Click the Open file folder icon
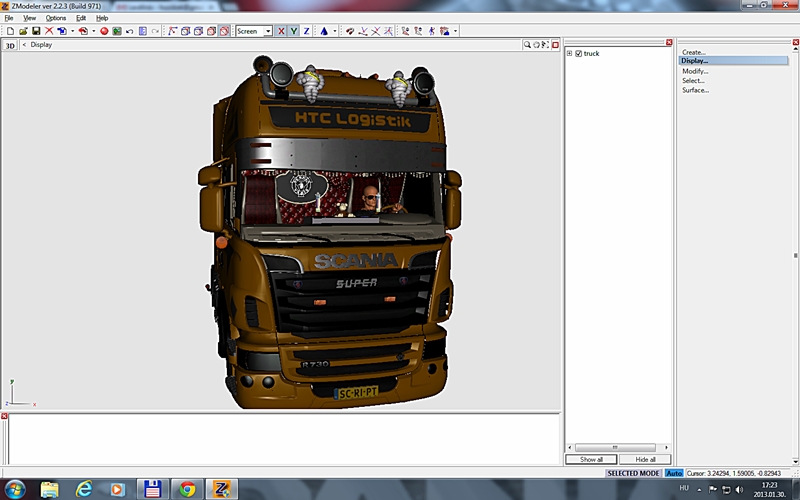Image resolution: width=800 pixels, height=500 pixels. click(x=23, y=31)
